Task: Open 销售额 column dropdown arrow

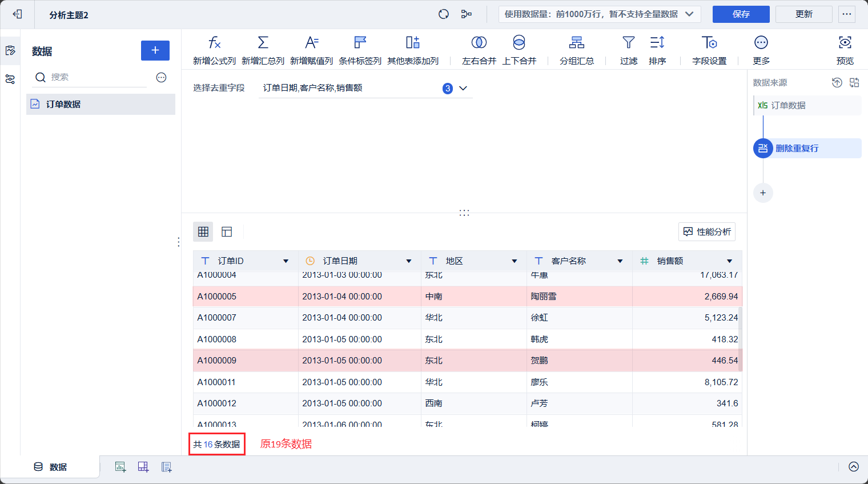Action: click(x=730, y=261)
